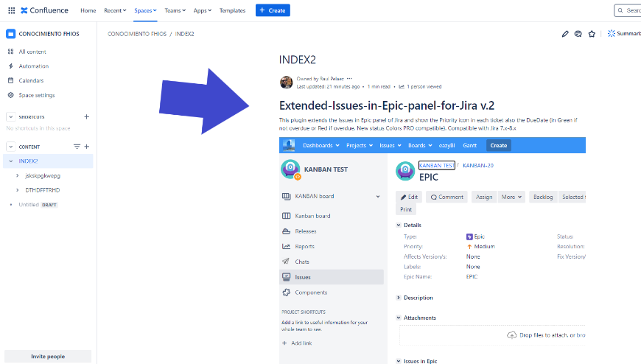Collapse the Shortcuts section
This screenshot has height=364, width=641.
point(10,117)
